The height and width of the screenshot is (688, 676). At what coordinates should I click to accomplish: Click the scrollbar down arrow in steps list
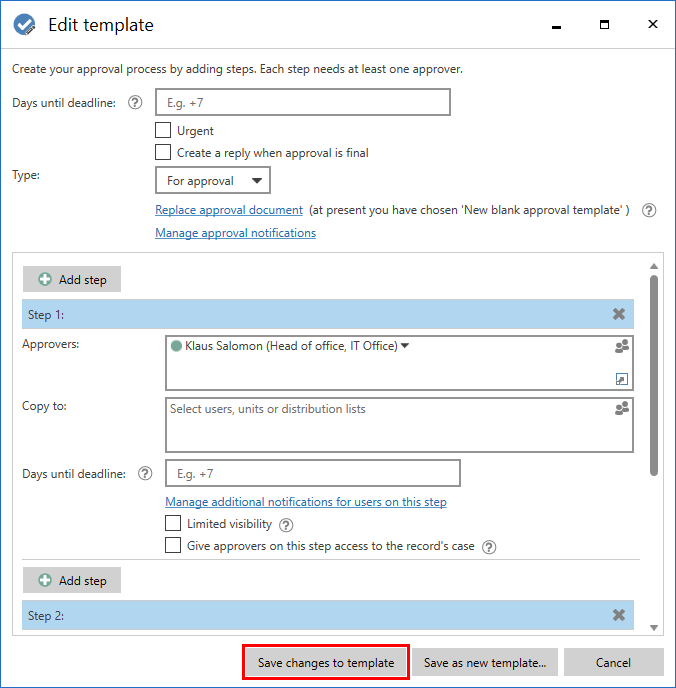[654, 627]
